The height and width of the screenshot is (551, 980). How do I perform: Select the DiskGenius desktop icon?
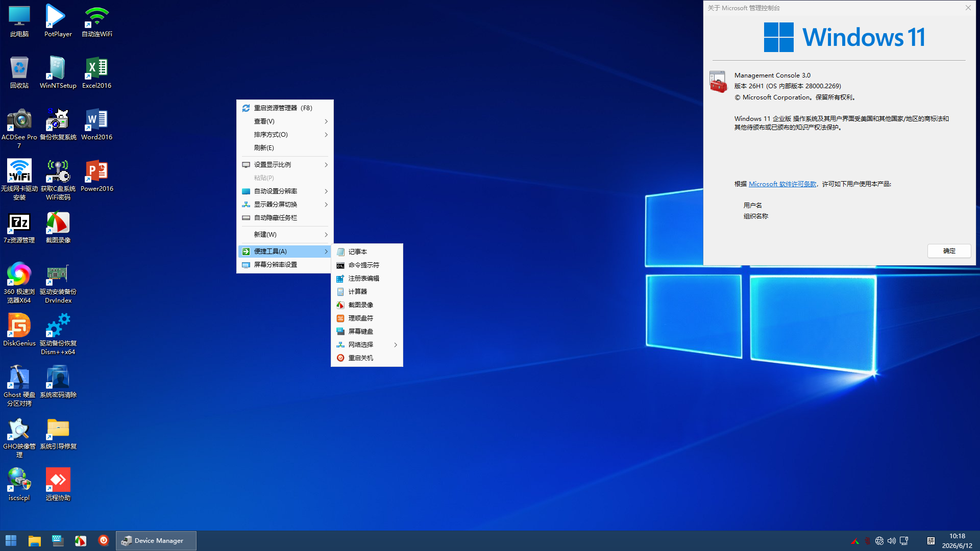pos(19,330)
